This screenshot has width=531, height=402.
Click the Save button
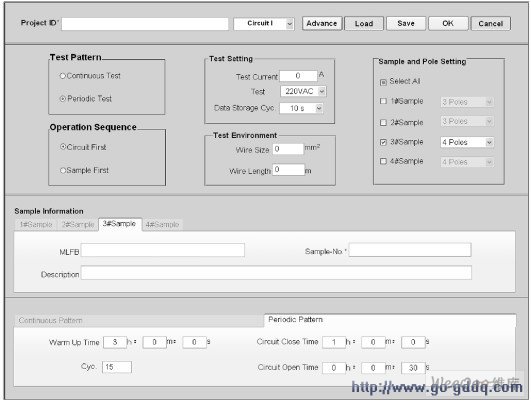(x=406, y=24)
